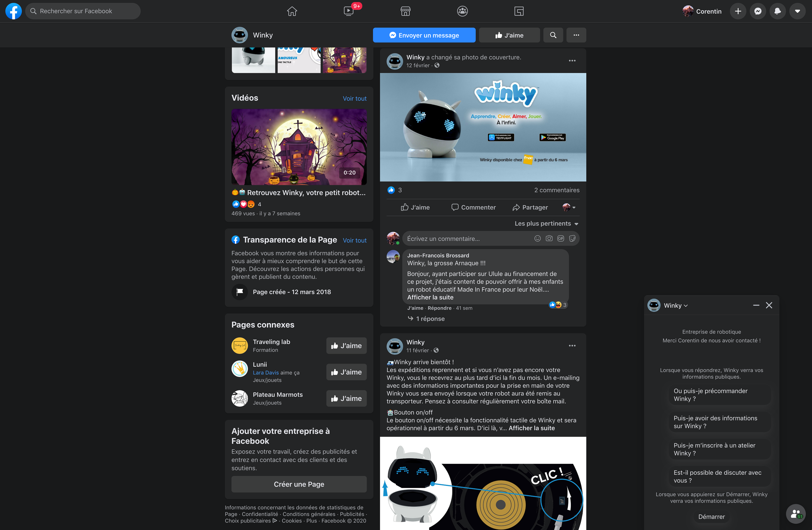Click Voir tout in Transparence de la Page

(x=354, y=240)
